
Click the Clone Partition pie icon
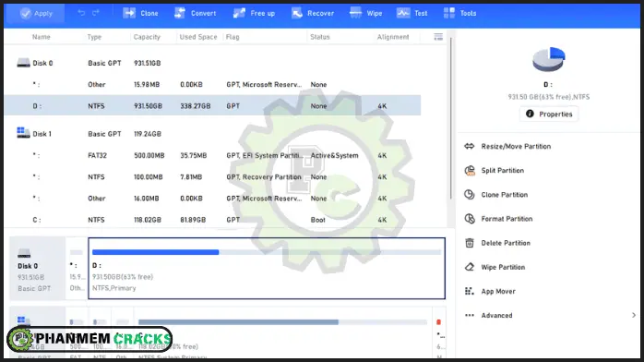click(470, 194)
